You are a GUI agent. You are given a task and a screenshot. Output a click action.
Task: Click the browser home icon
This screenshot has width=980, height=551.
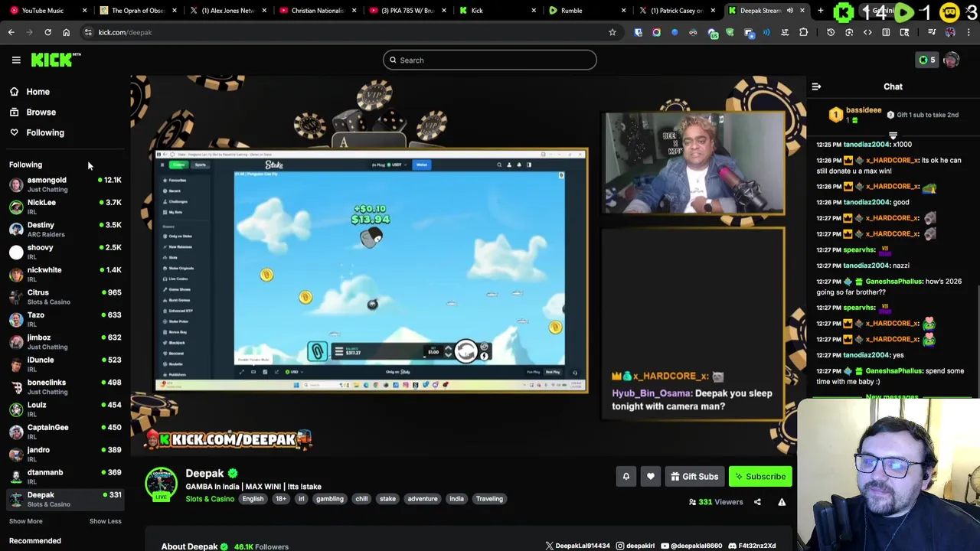(66, 32)
